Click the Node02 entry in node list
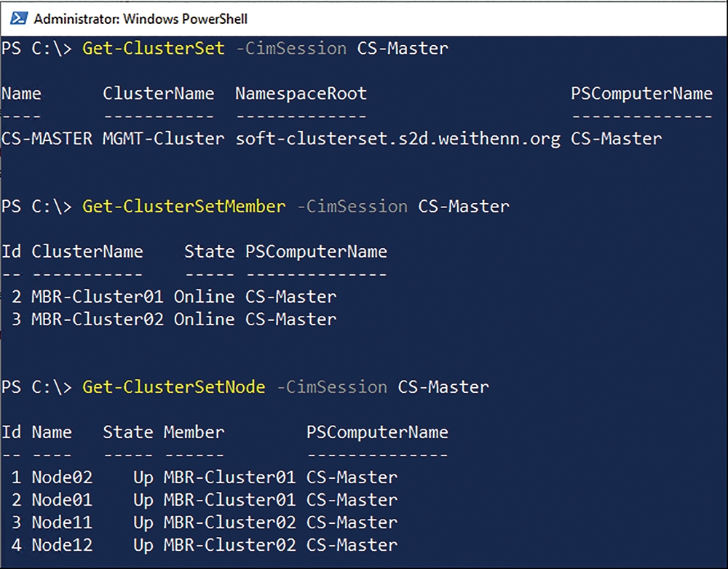 (62, 477)
